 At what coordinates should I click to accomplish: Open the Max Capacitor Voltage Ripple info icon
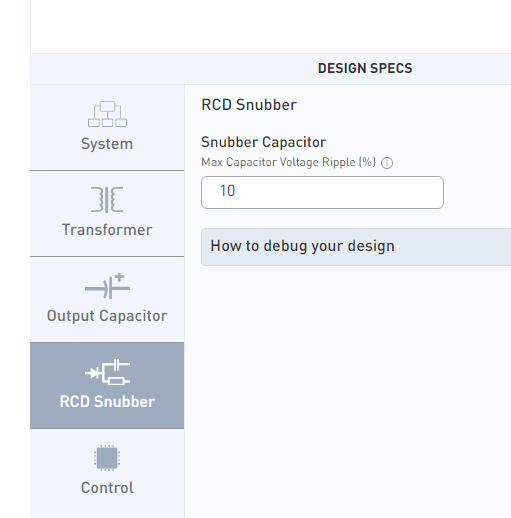[x=387, y=163]
